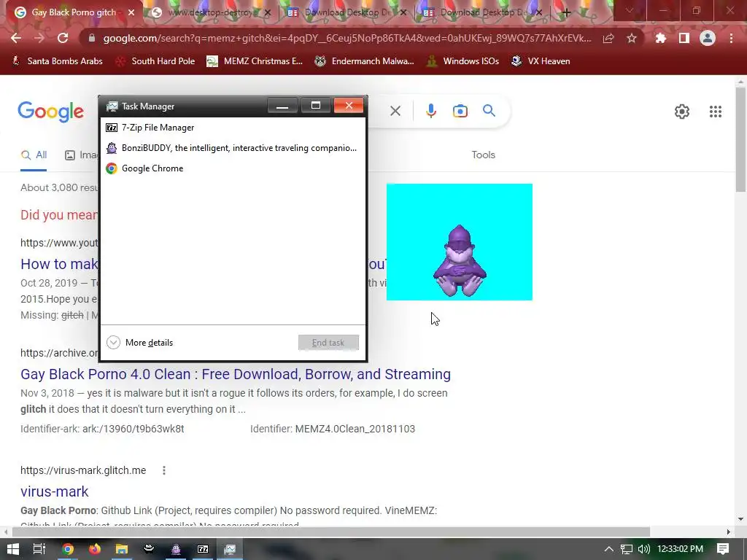Open the Google apps grid
Screen dimensions: 747x560
coord(715,112)
